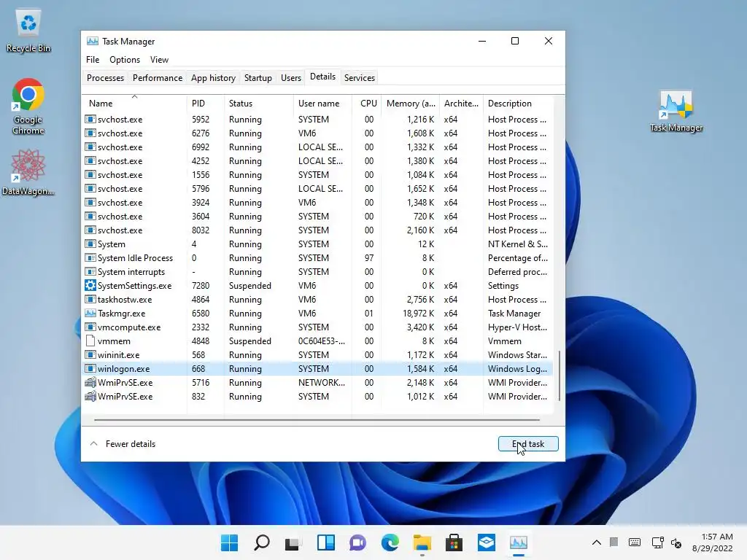Select svchost.exe with PID 8032
This screenshot has width=747, height=560.
point(317,230)
